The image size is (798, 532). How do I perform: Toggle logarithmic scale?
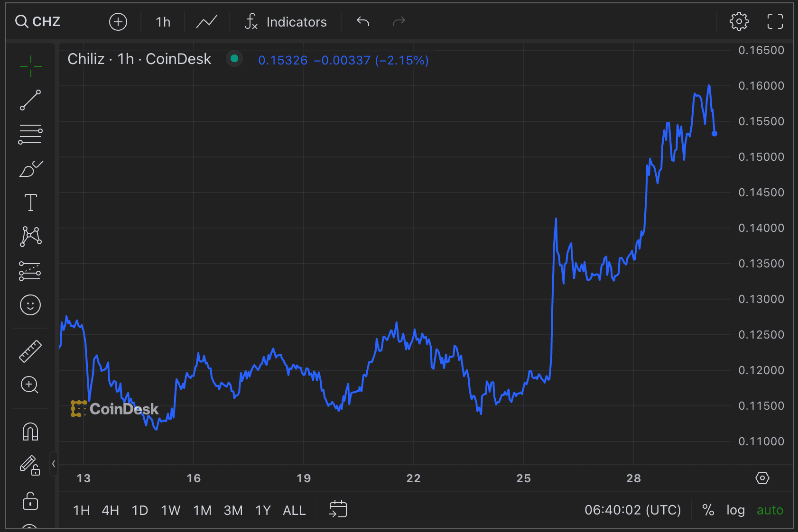(x=735, y=510)
